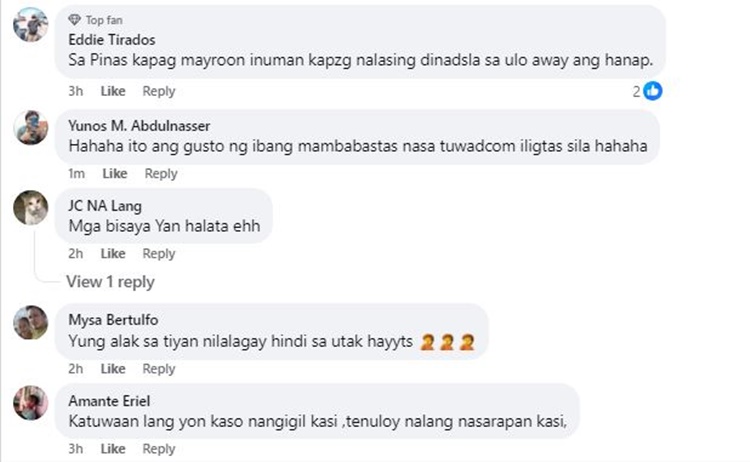Reply to Eddie Tirados' comment

159,91
